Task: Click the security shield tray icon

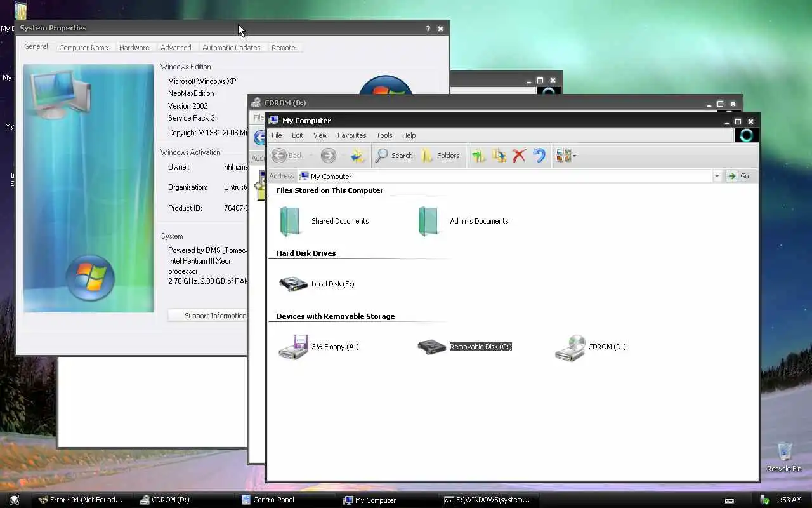Action: (x=764, y=500)
